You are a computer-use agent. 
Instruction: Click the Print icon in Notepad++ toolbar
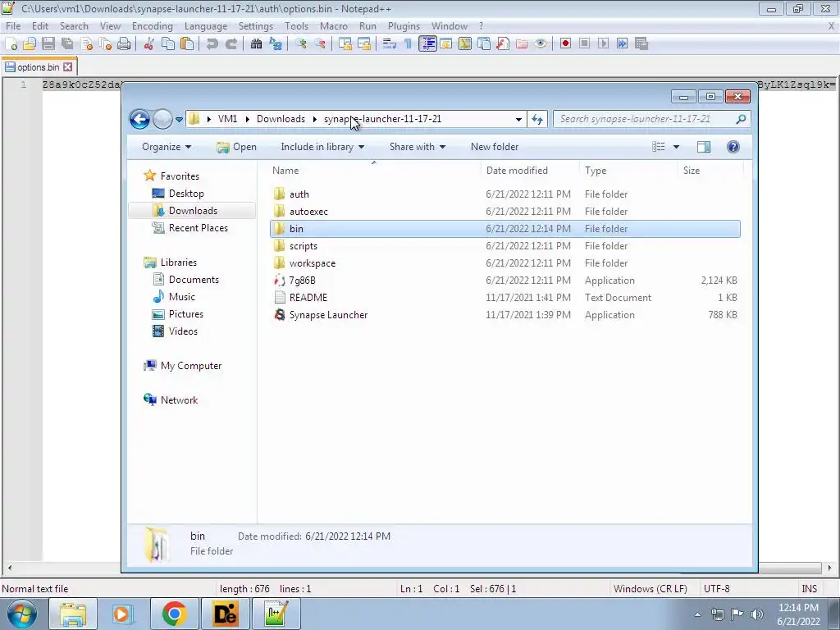click(x=124, y=44)
